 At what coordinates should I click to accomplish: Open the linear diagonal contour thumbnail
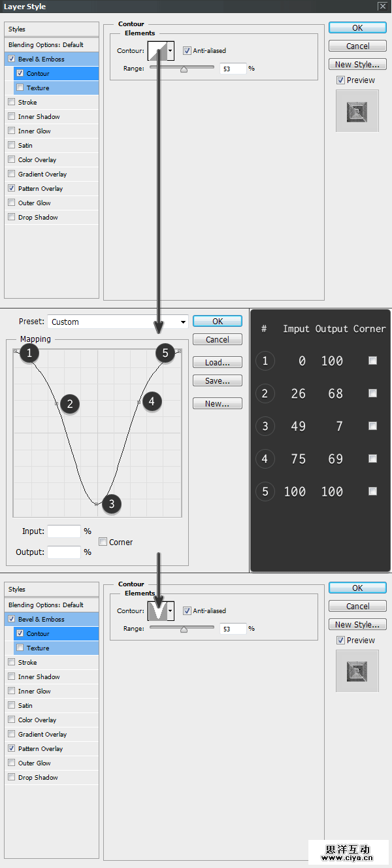coord(157,50)
